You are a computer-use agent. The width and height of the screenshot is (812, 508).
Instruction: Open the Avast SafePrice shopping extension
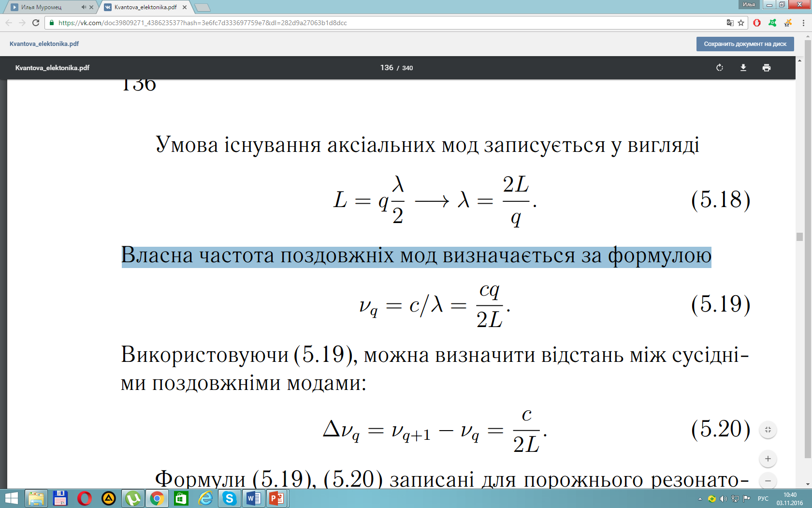pos(788,23)
